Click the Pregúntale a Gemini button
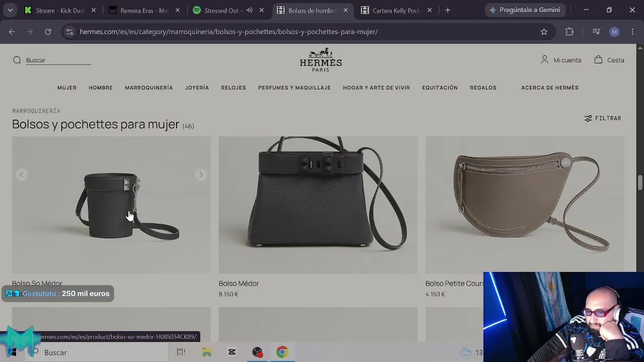 [x=525, y=10]
